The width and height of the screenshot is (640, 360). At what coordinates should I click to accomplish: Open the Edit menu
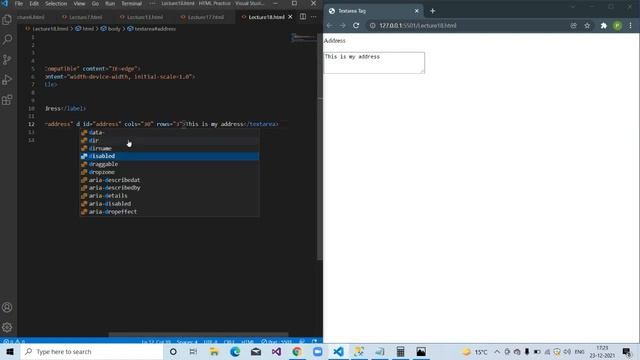coord(34,3)
